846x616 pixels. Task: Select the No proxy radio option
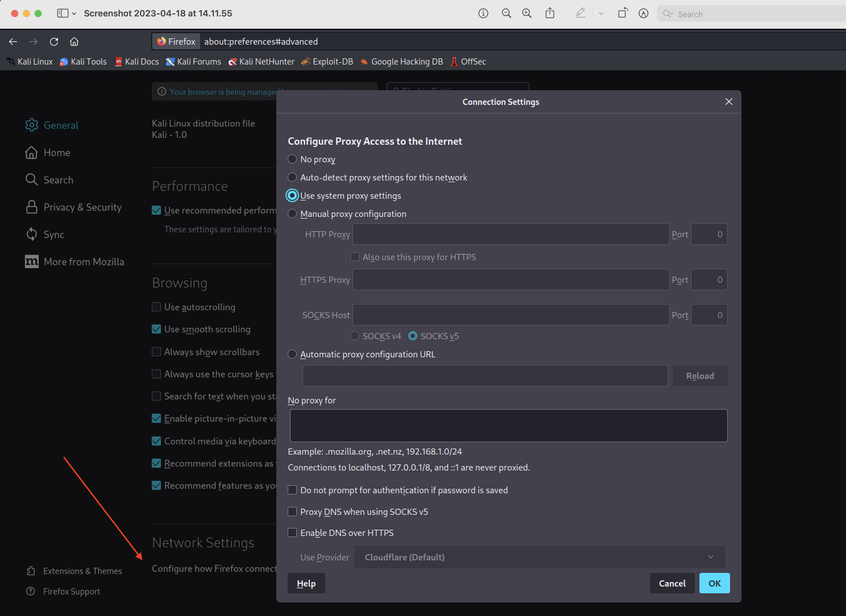click(x=292, y=159)
